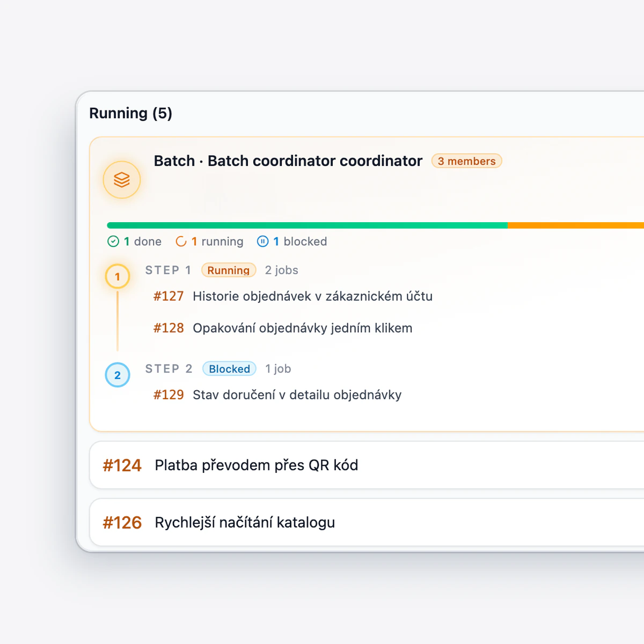The height and width of the screenshot is (644, 644).
Task: Click the Blocked status badge on Step 2
Action: (229, 369)
